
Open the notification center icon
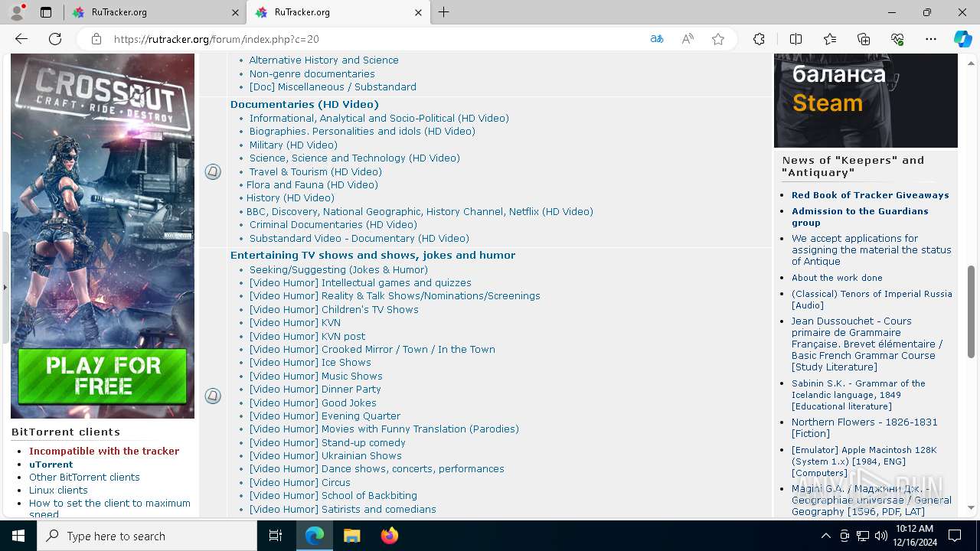[x=955, y=536]
